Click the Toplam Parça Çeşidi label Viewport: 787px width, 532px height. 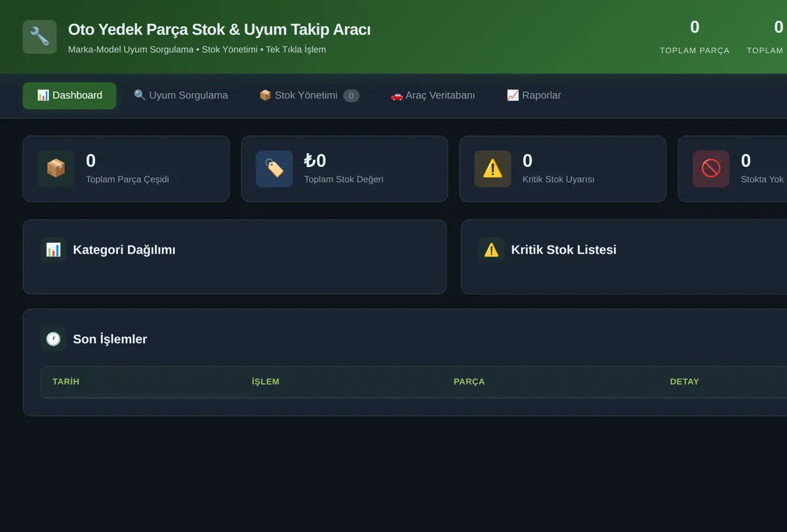click(x=127, y=179)
